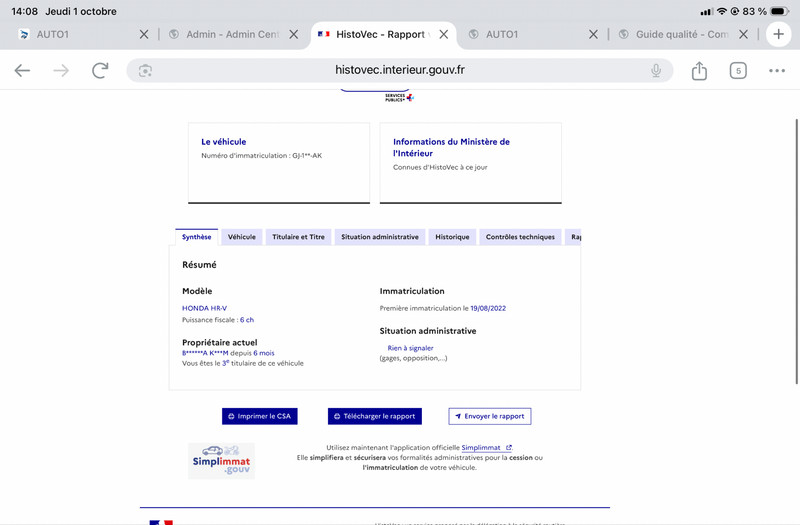Open the Situation administrative tab
The image size is (800, 525).
[380, 237]
